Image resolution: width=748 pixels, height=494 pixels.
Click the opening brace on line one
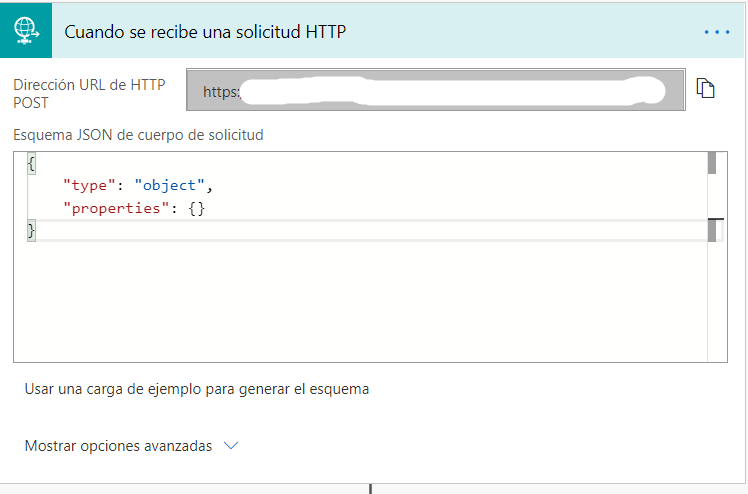pos(31,164)
